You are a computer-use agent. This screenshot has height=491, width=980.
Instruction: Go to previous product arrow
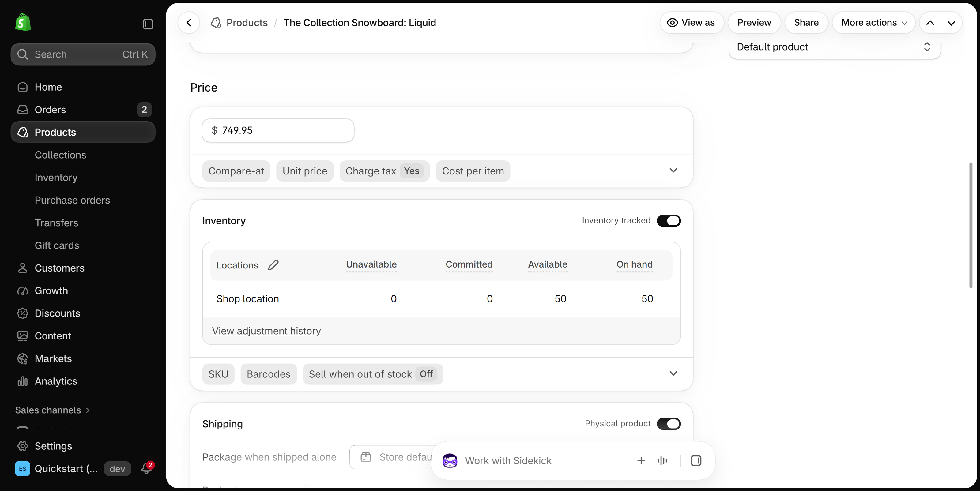(930, 23)
